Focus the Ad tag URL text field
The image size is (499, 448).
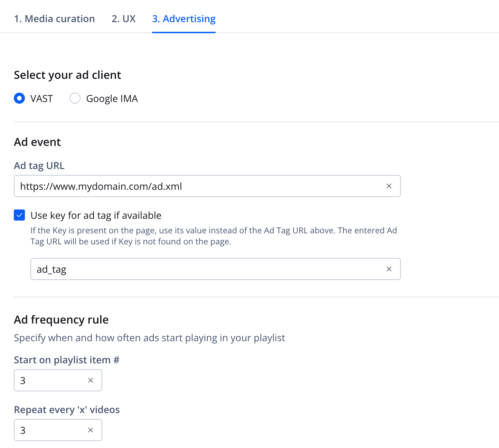[200, 186]
